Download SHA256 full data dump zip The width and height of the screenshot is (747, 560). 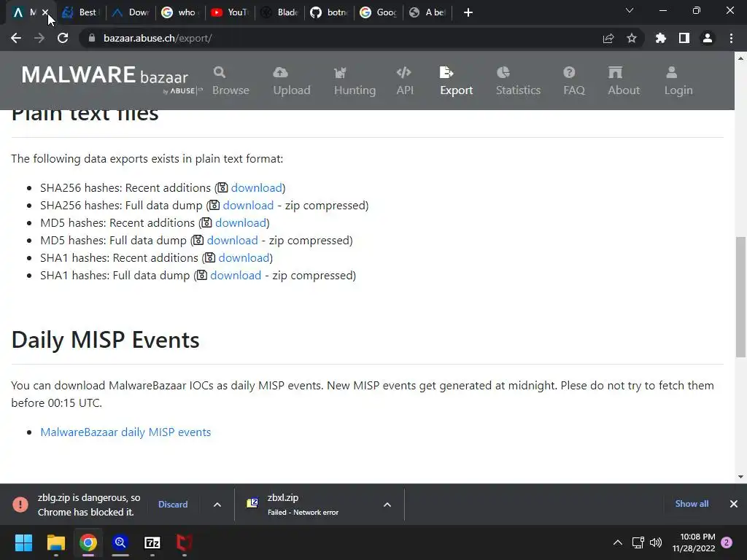[x=248, y=205]
